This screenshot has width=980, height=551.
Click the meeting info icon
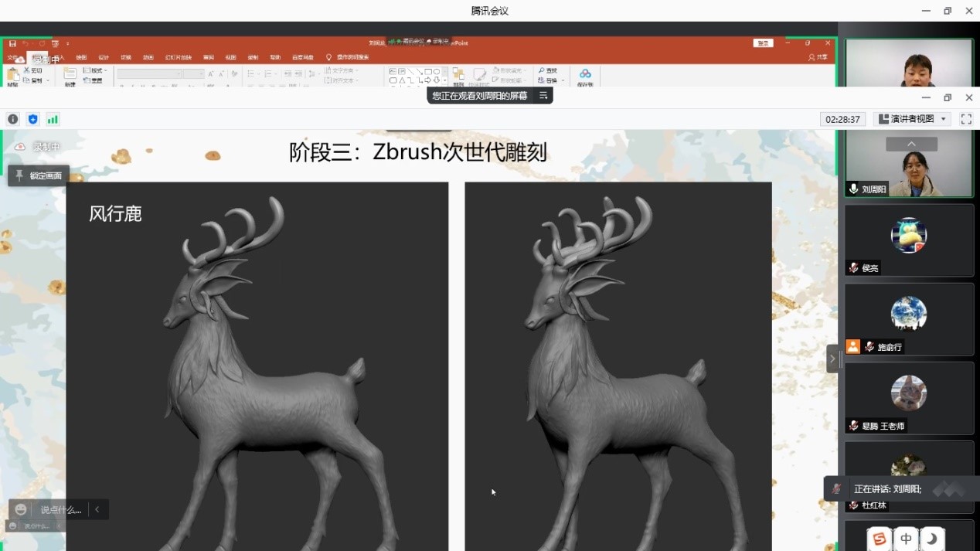pos(12,119)
